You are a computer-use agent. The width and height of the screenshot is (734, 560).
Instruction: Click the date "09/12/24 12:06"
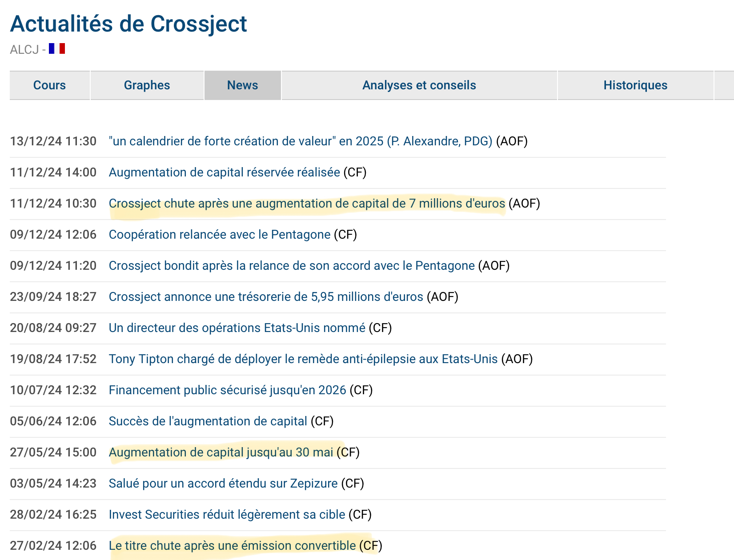(53, 235)
